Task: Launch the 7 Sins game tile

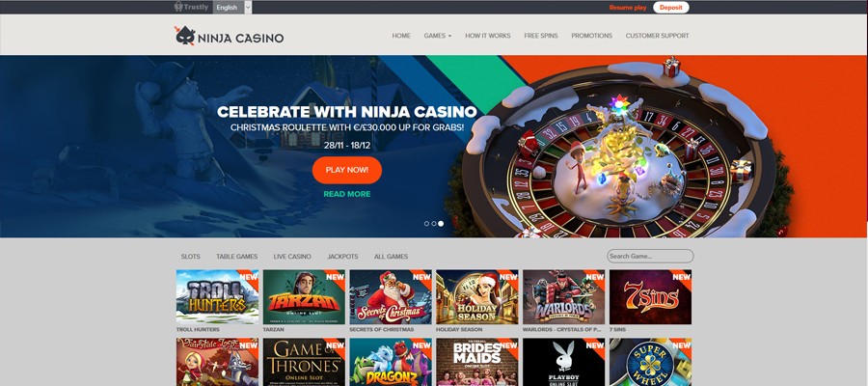Action: pos(650,297)
